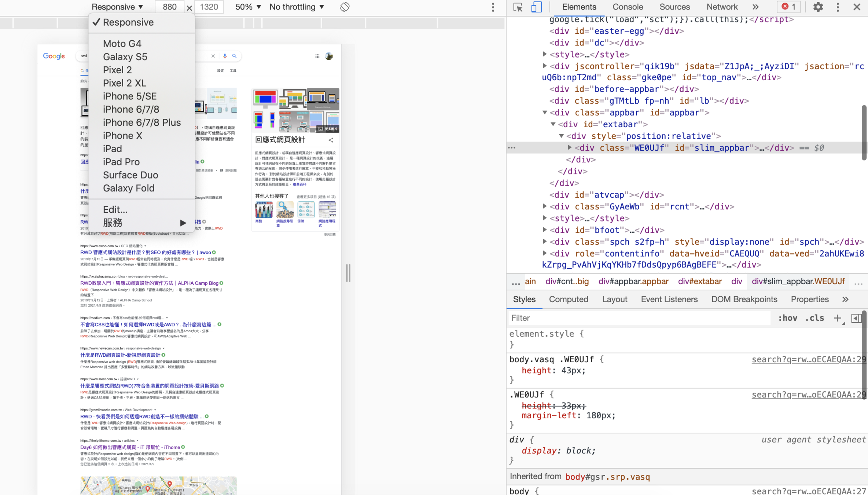This screenshot has height=495, width=868.
Task: Click the inspect element picker icon
Action: pyautogui.click(x=518, y=7)
